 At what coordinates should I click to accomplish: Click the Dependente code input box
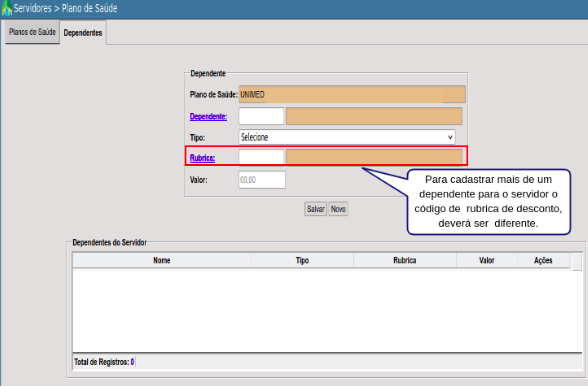coord(261,116)
